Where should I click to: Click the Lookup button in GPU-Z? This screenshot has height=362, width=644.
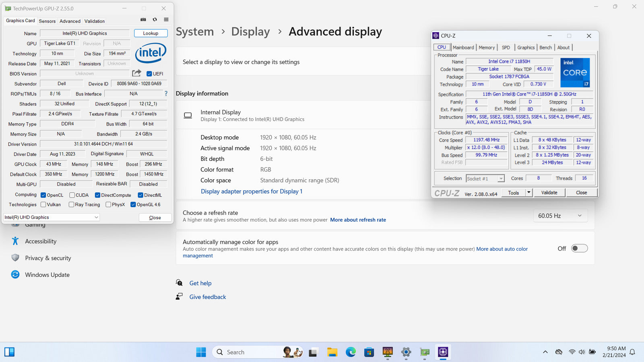point(151,33)
